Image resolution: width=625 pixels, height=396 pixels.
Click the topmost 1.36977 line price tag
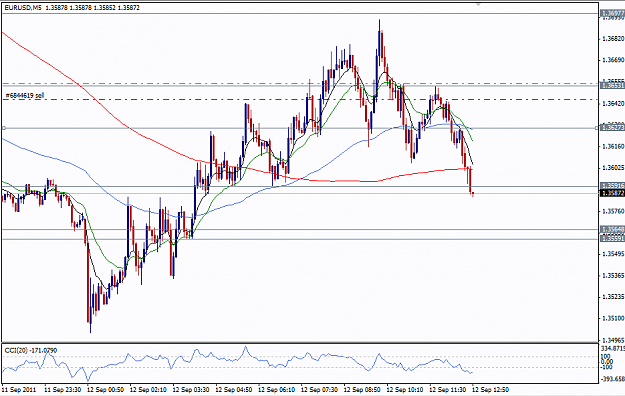point(612,14)
